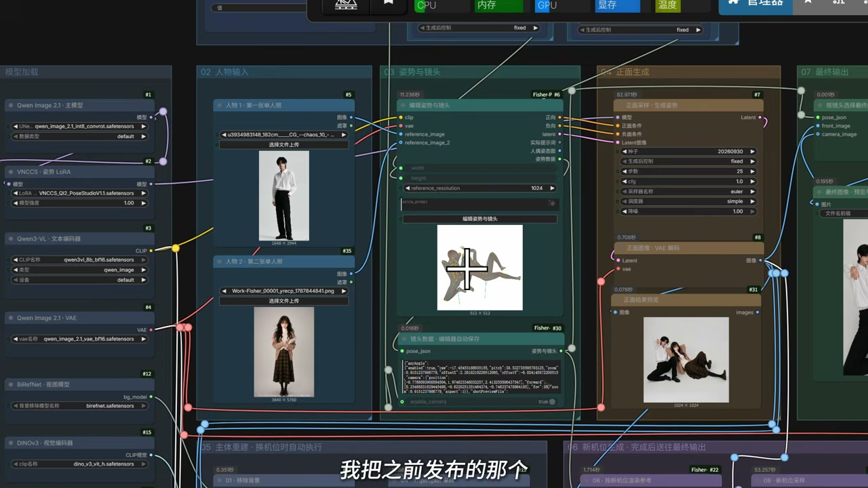Click the 人物 1 man photo thumbnail
The image size is (868, 488).
(x=284, y=196)
